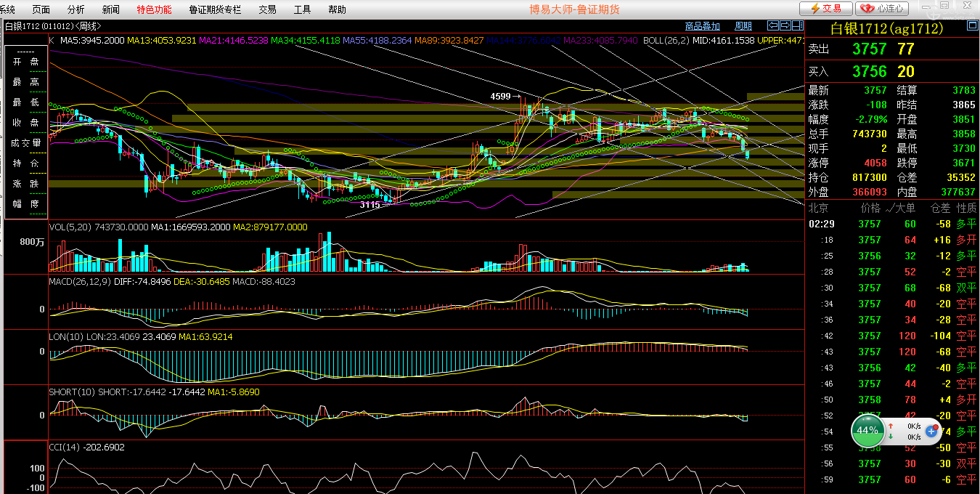Click the MACD(26,12,9) indicator label
Image resolution: width=980 pixels, height=494 pixels.
81,281
